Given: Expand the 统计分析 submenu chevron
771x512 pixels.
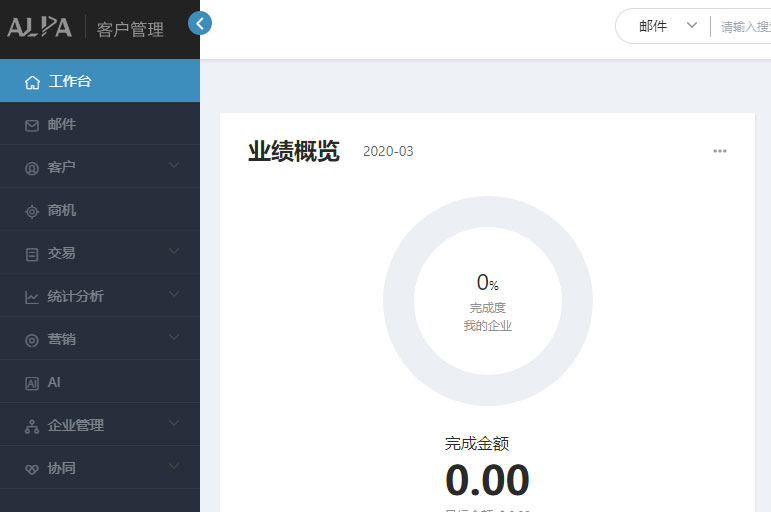Looking at the screenshot, I should [x=174, y=294].
